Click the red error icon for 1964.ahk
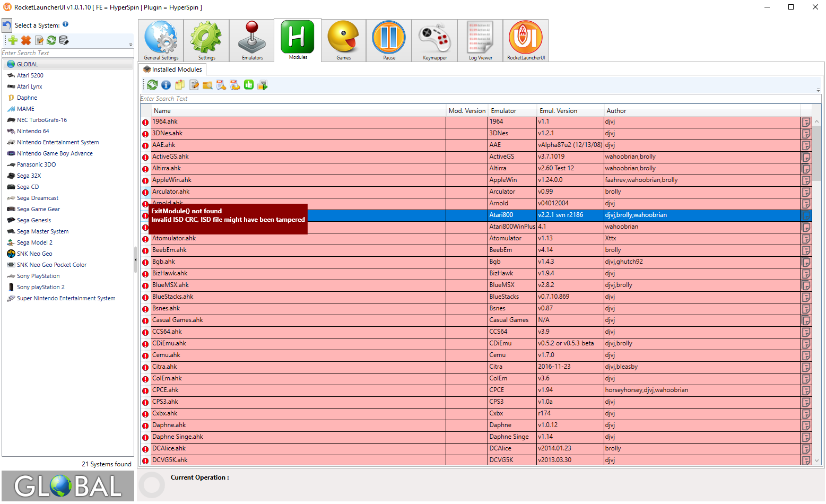Viewport: 826px width, 504px height. pyautogui.click(x=145, y=122)
